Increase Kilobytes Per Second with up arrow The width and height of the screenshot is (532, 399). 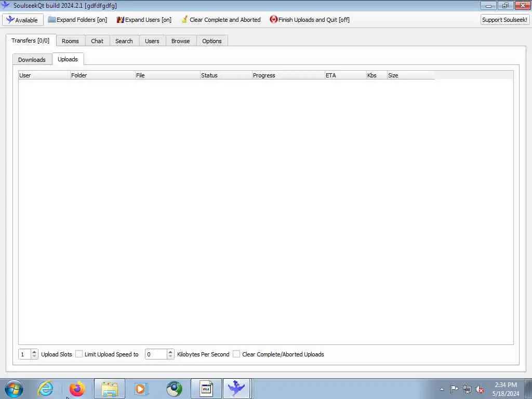(170, 352)
